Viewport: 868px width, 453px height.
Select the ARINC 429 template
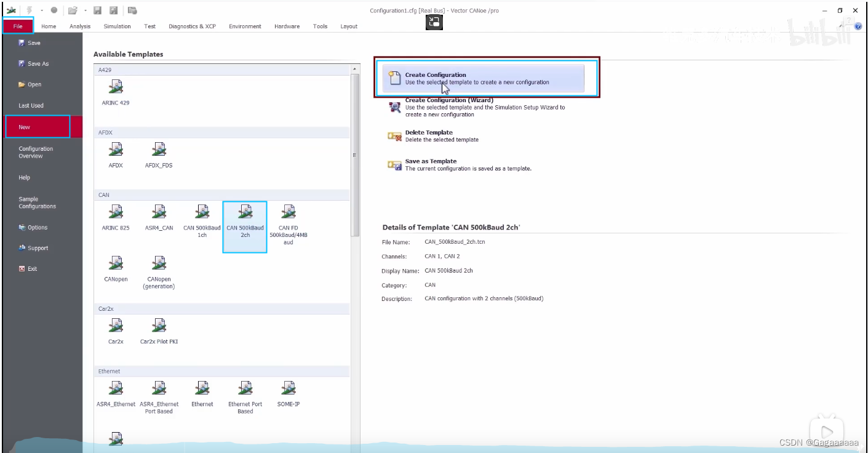[116, 93]
